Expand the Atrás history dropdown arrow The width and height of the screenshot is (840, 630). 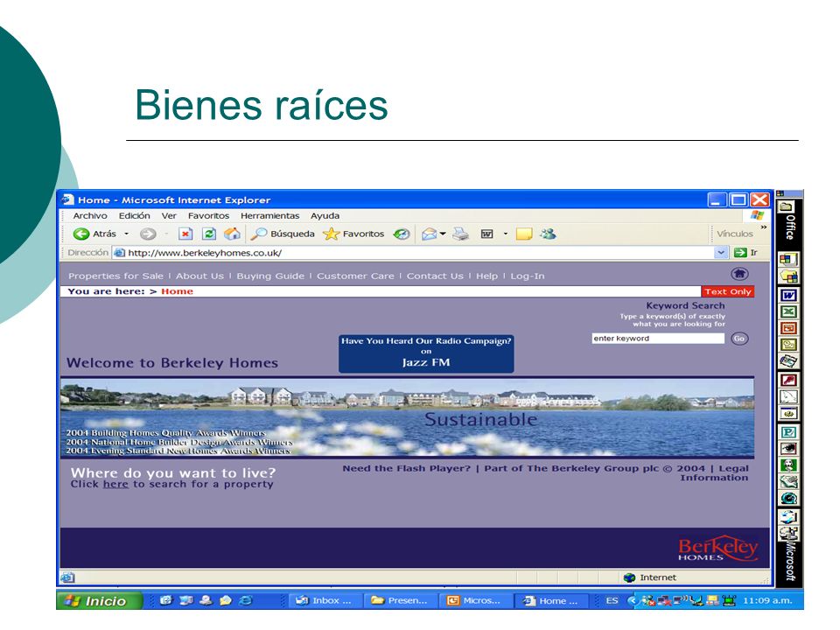pos(126,234)
